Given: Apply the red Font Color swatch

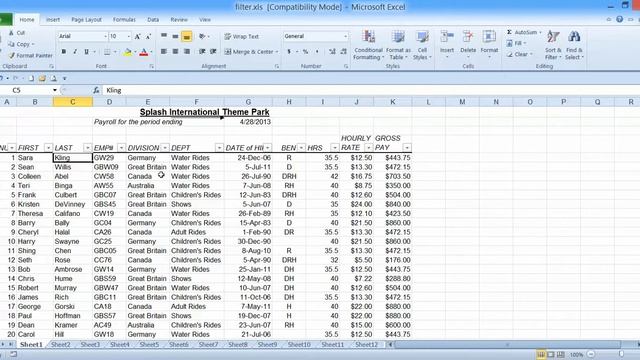Looking at the screenshot, I should (x=144, y=52).
